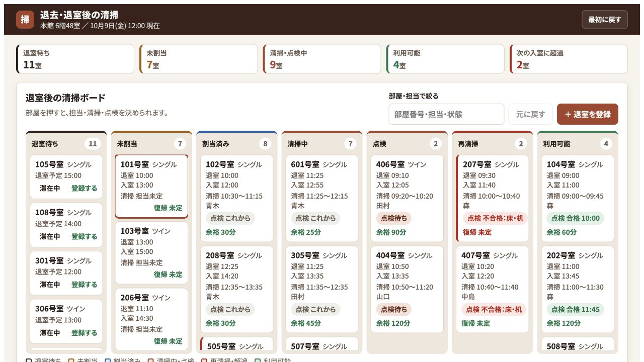This screenshot has height=362, width=644.
Task: Select the 利用可能 4室 summary tile
Action: [x=445, y=59]
